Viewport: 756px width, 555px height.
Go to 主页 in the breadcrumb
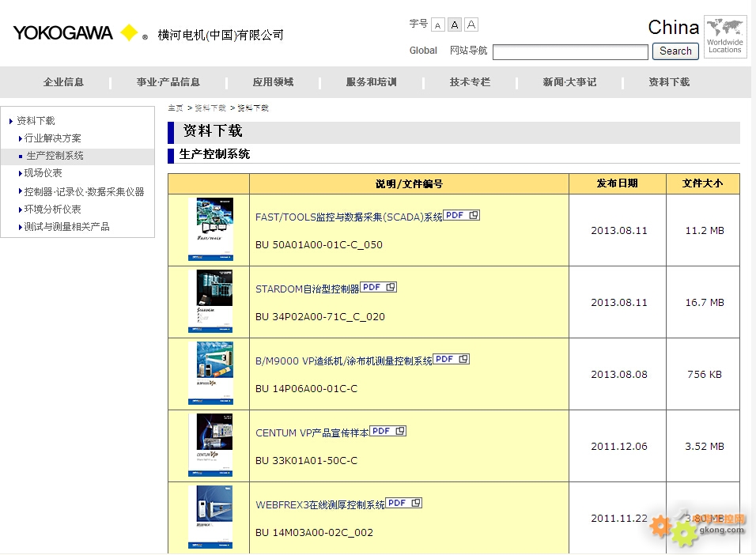pyautogui.click(x=176, y=108)
